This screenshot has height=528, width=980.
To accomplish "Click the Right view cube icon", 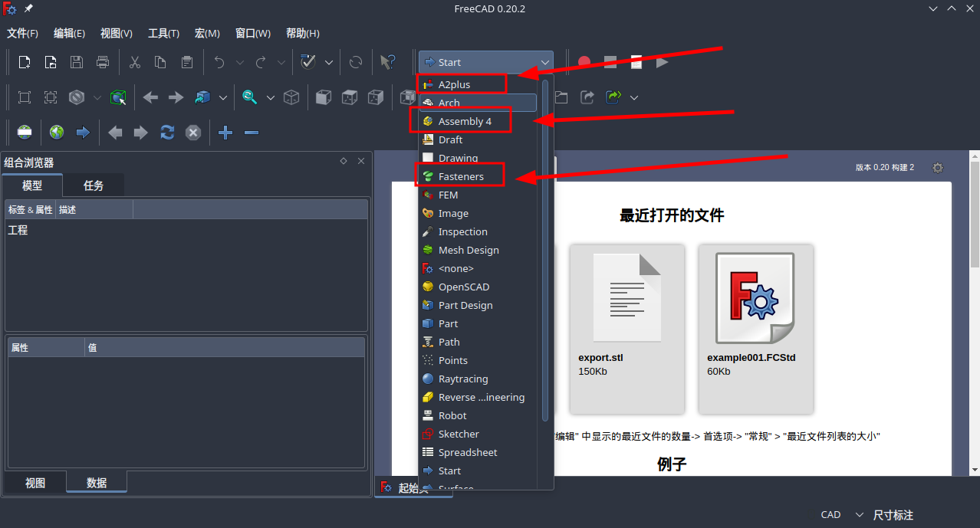I will coord(376,97).
